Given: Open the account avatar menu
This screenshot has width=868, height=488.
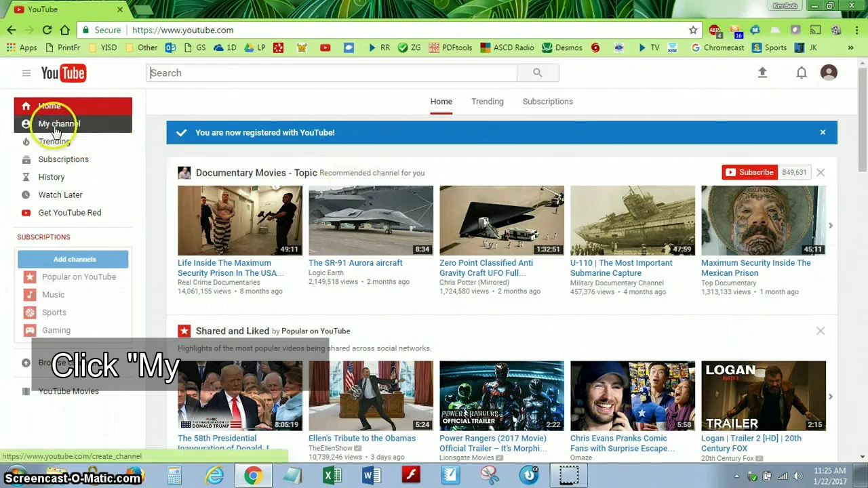Looking at the screenshot, I should click(x=829, y=73).
